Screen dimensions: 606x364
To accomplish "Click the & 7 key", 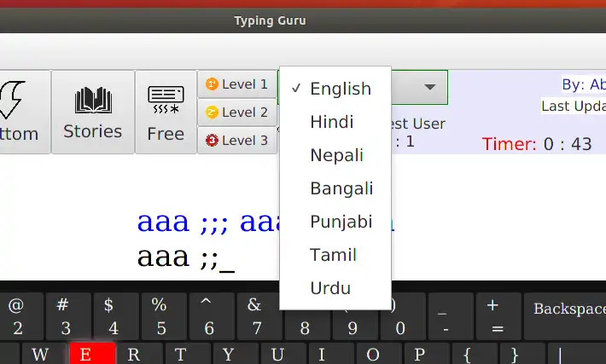I will (258, 316).
